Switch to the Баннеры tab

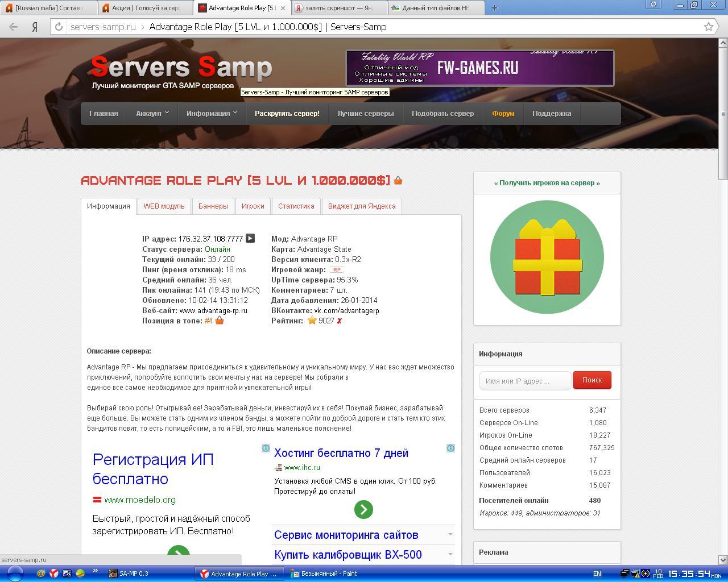tap(213, 206)
